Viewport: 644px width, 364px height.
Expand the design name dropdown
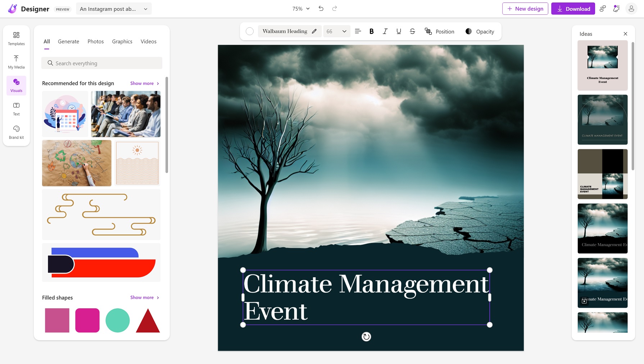click(x=145, y=9)
